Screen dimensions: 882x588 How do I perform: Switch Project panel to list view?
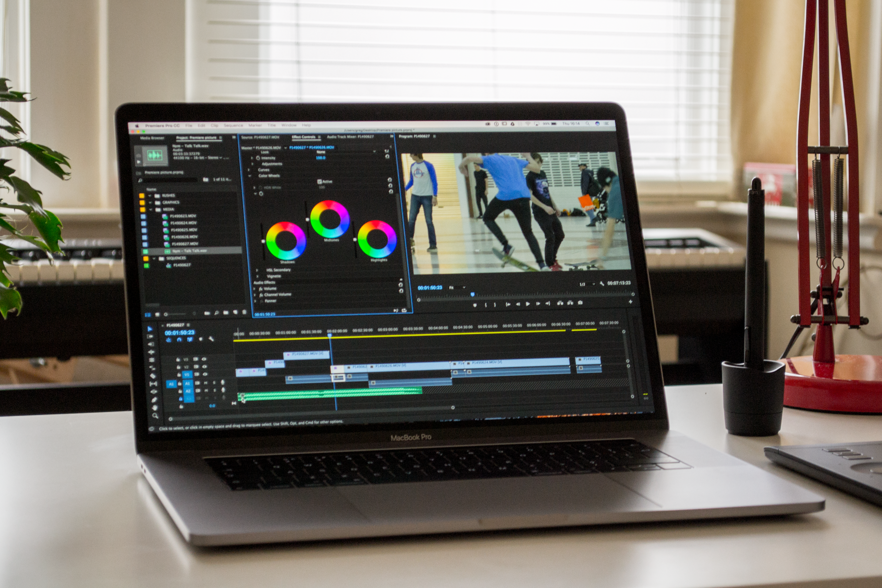tap(148, 315)
